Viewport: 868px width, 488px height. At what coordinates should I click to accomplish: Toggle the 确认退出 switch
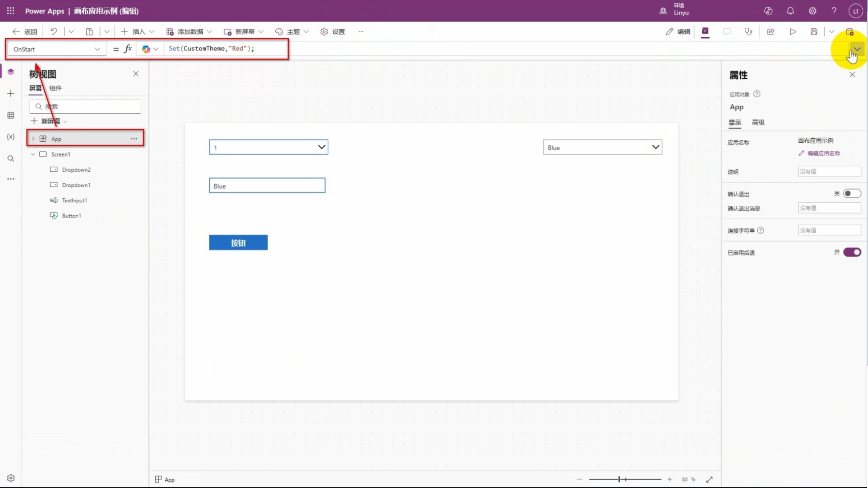[852, 194]
